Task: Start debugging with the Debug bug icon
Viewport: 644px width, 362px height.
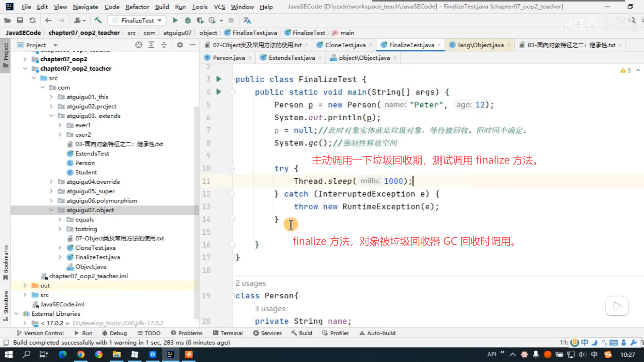Action: pyautogui.click(x=187, y=20)
